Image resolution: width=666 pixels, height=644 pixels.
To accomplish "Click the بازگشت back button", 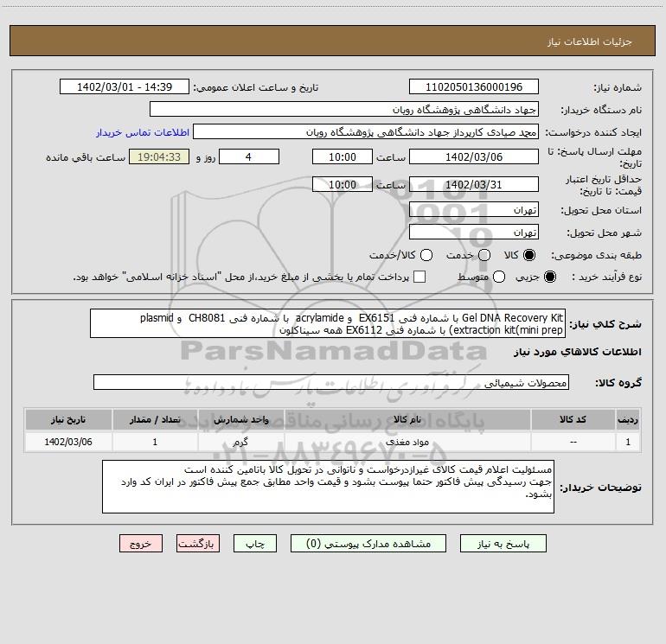I will (x=198, y=544).
